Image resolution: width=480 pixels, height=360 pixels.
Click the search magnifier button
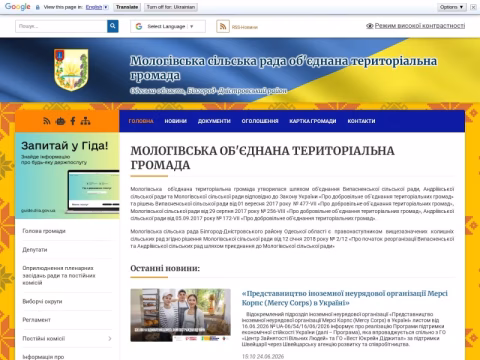click(x=113, y=26)
